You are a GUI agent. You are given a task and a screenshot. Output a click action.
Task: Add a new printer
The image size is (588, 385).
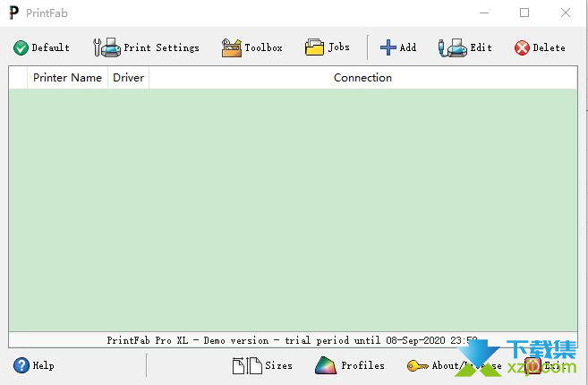(x=398, y=47)
